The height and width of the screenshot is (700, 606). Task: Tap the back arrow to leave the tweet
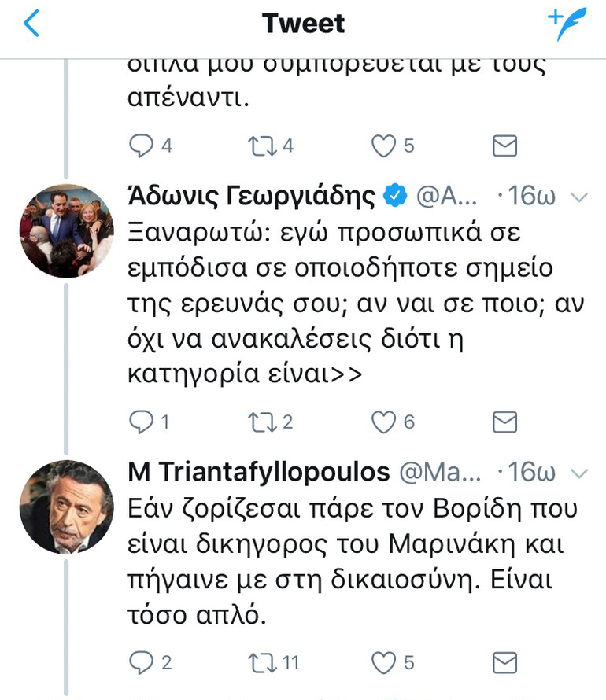(31, 24)
